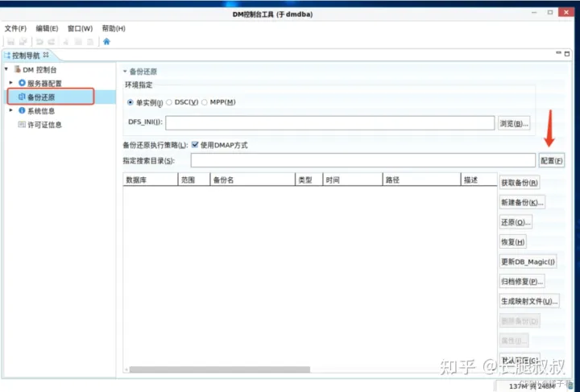580x392 pixels.
Task: Click the 范围 column header
Action: (x=194, y=180)
